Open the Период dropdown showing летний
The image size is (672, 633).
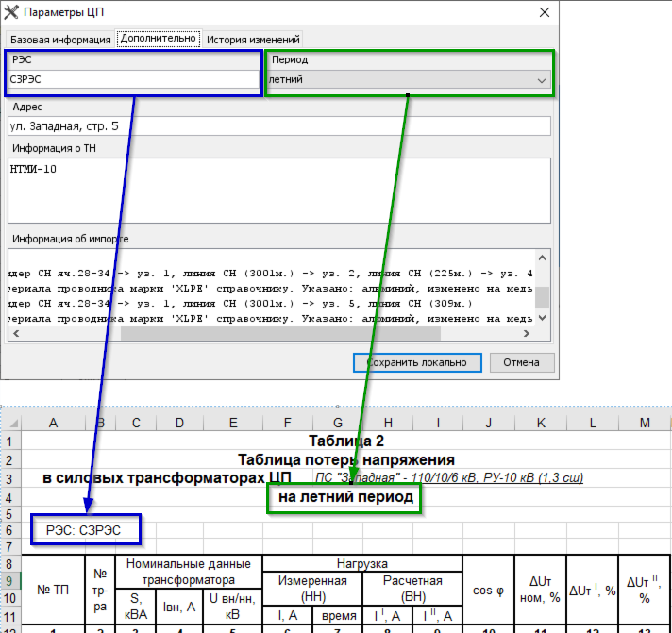(410, 79)
